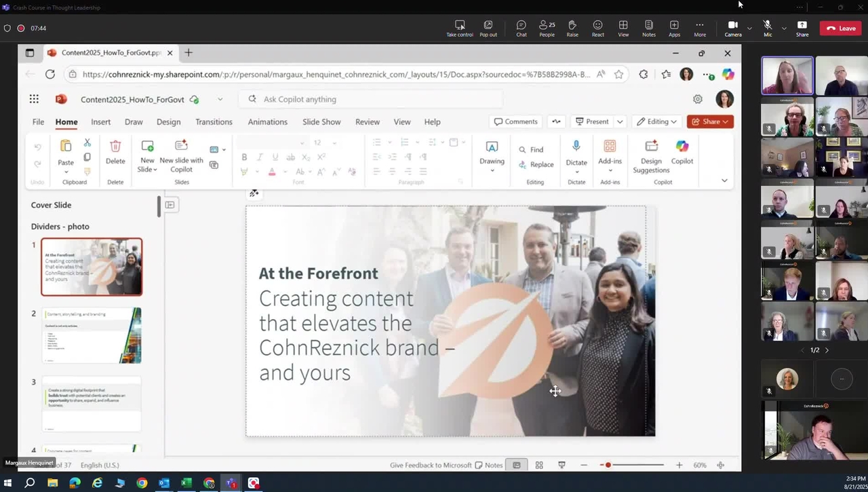Select slide 3 thumbnail
Screen dimensions: 868x492
(x=92, y=404)
